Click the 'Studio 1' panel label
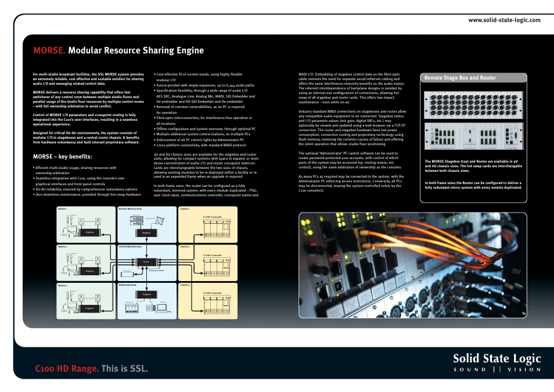Image resolution: width=554 pixels, height=392 pixels. [x=62, y=209]
